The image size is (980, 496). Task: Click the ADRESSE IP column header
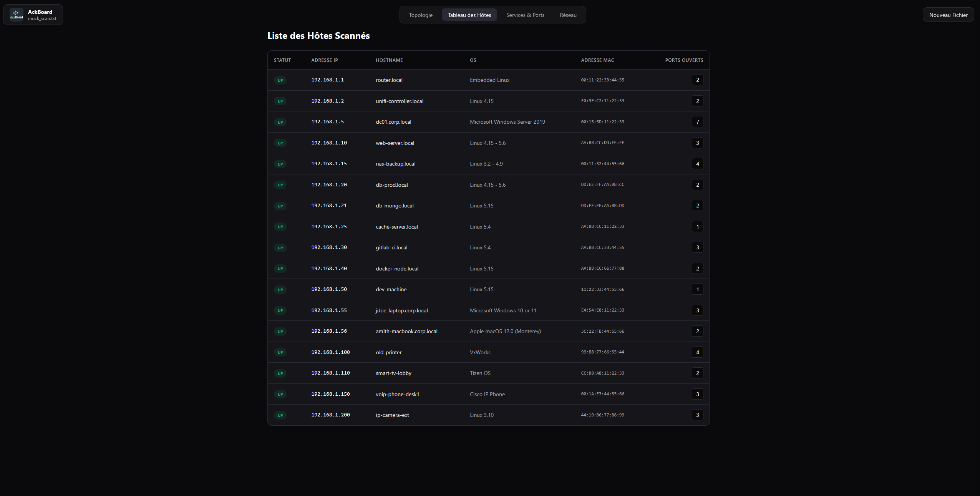[x=325, y=60]
